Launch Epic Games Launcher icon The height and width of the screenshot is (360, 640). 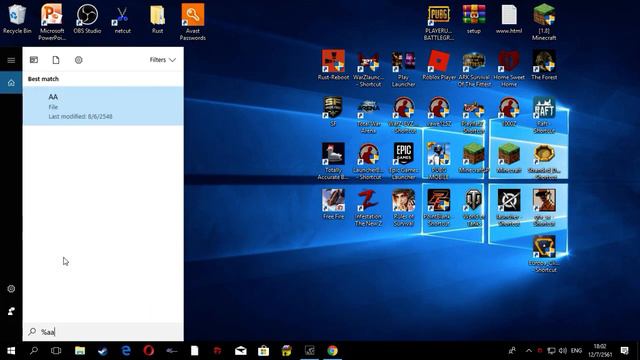(x=403, y=161)
